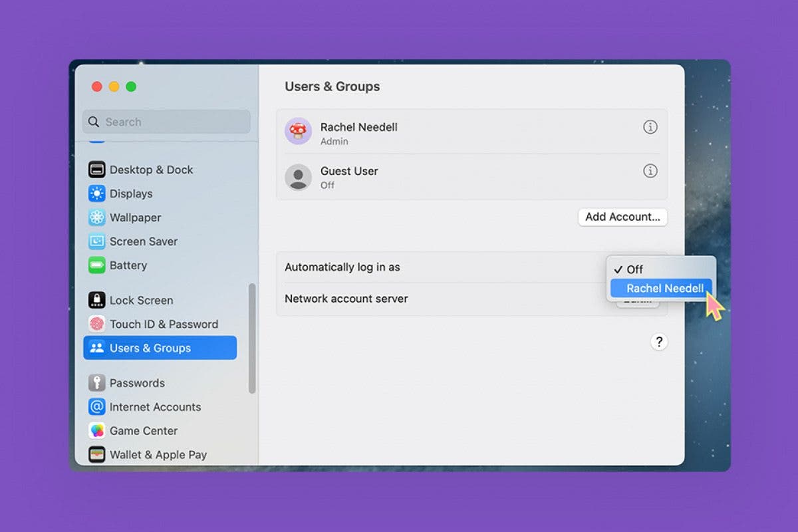
Task: Open Wallpaper settings
Action: coord(135,217)
